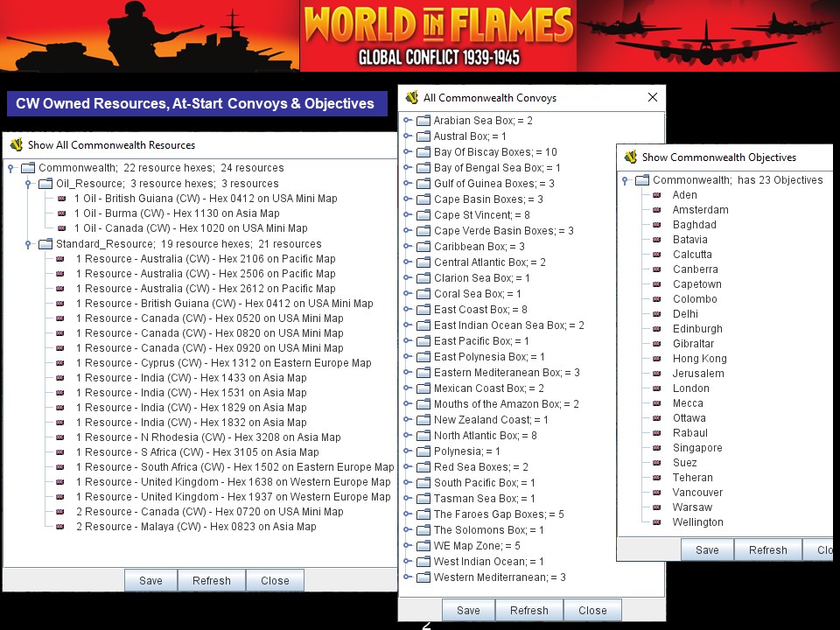Click the Commonwealth Objectives window title icon
Screen dimensions: 840x630
click(631, 157)
